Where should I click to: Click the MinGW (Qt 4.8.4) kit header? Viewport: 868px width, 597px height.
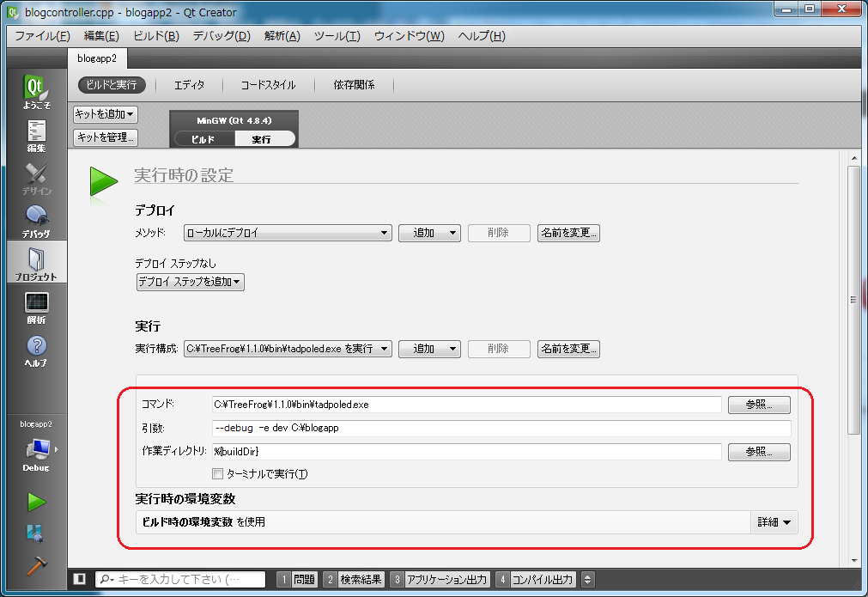[234, 120]
